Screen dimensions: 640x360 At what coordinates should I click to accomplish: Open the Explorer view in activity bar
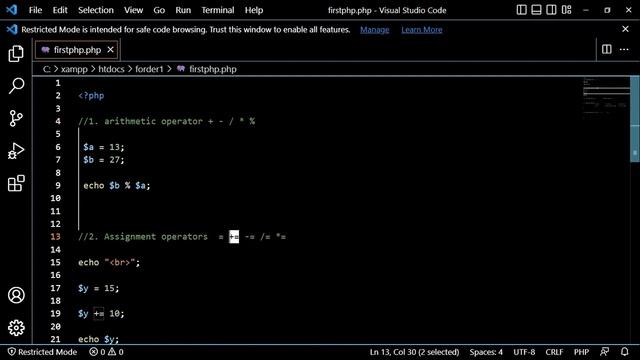tap(16, 54)
